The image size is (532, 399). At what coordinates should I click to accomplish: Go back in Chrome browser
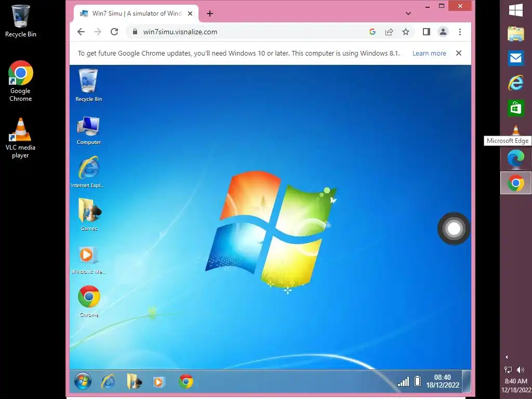81,32
